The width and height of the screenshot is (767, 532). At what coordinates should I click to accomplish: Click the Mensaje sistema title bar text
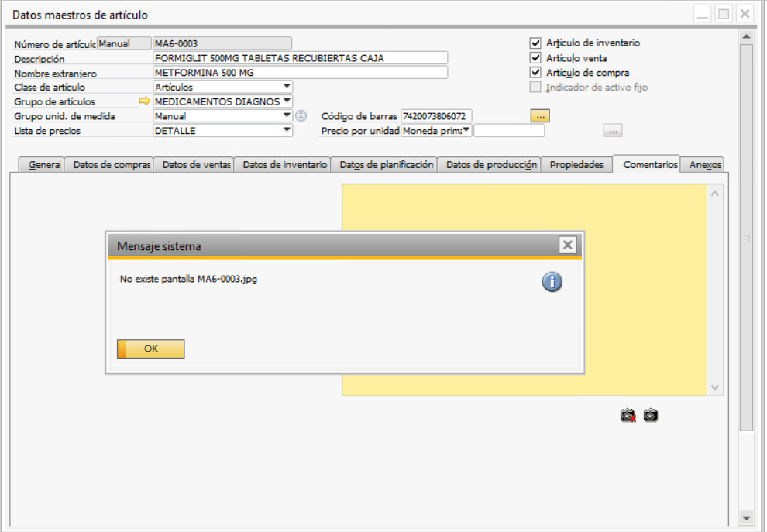pos(159,246)
